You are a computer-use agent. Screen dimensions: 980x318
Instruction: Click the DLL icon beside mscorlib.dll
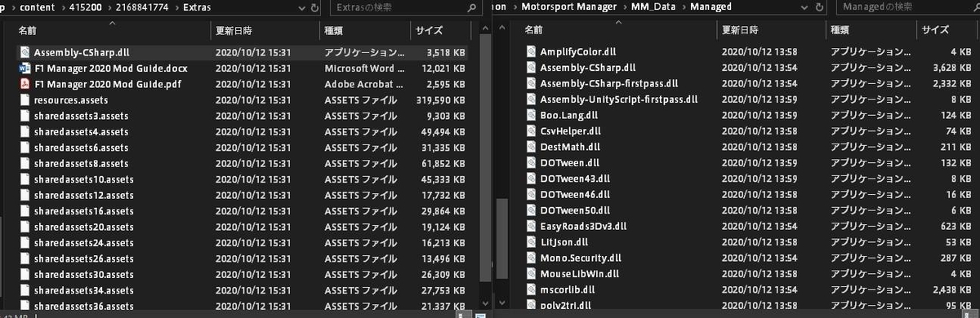pos(531,290)
